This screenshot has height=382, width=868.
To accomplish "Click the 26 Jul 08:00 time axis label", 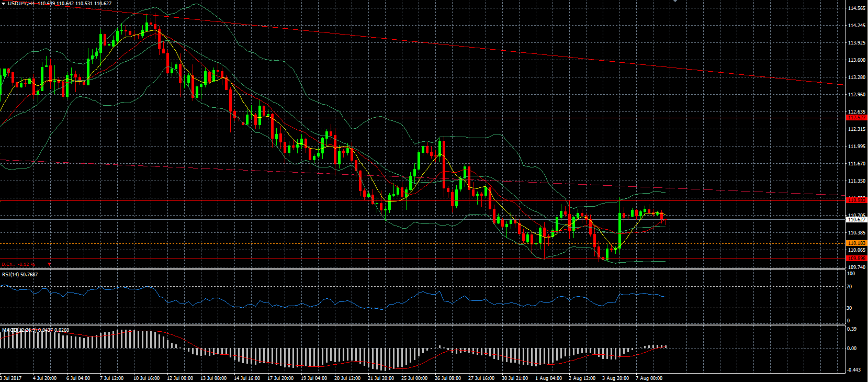I will [x=448, y=378].
